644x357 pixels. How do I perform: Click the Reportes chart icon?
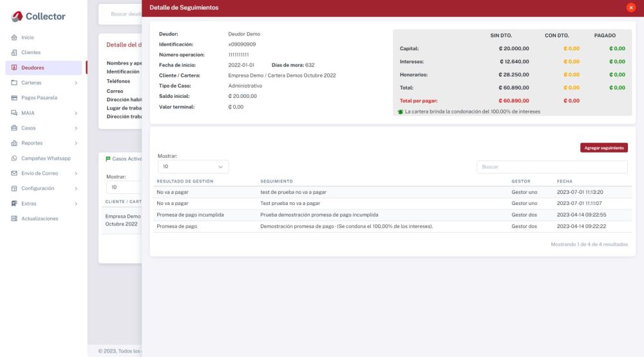(14, 143)
